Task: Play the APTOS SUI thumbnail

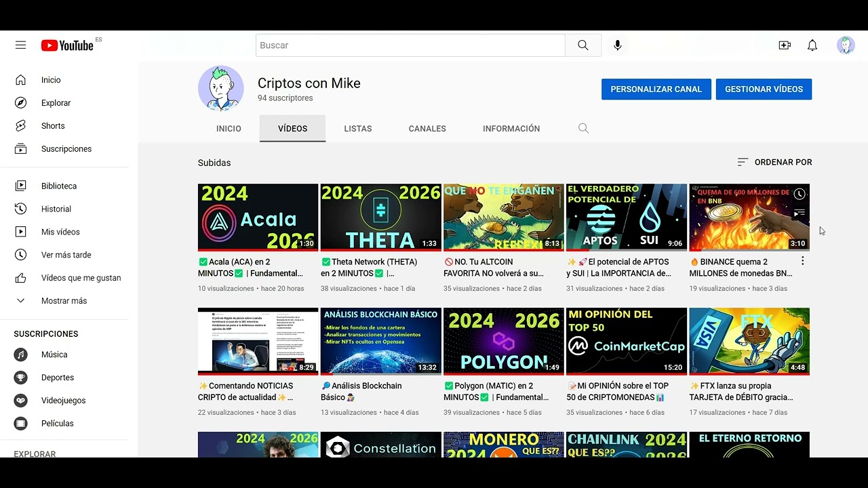Action: pos(627,217)
